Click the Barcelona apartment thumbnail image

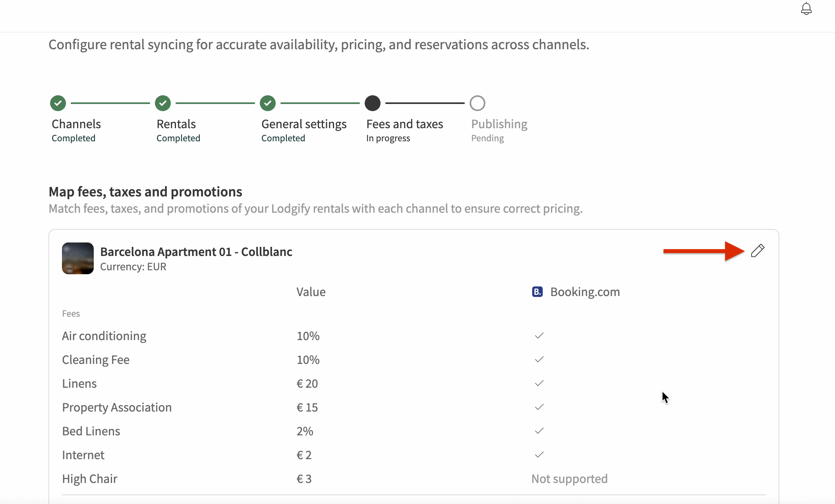point(78,258)
